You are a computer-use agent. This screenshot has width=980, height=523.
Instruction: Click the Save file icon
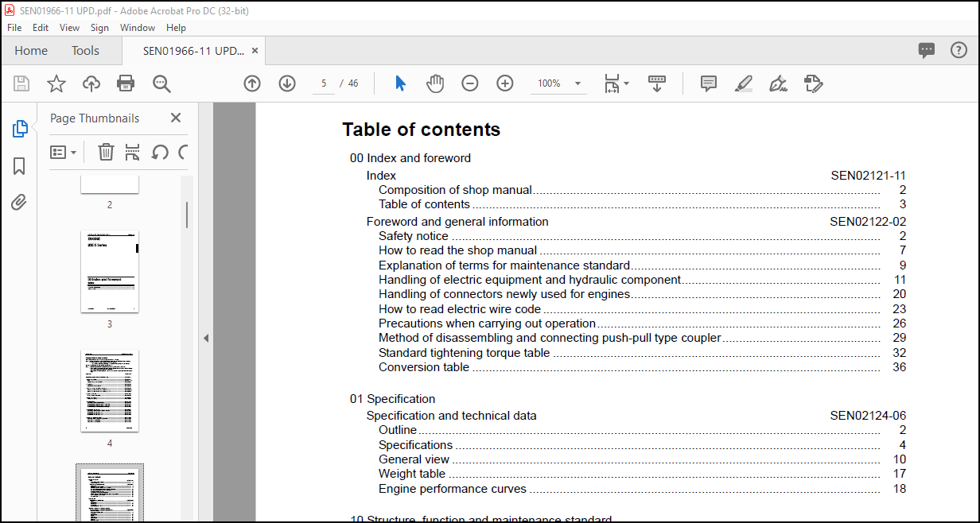(21, 83)
